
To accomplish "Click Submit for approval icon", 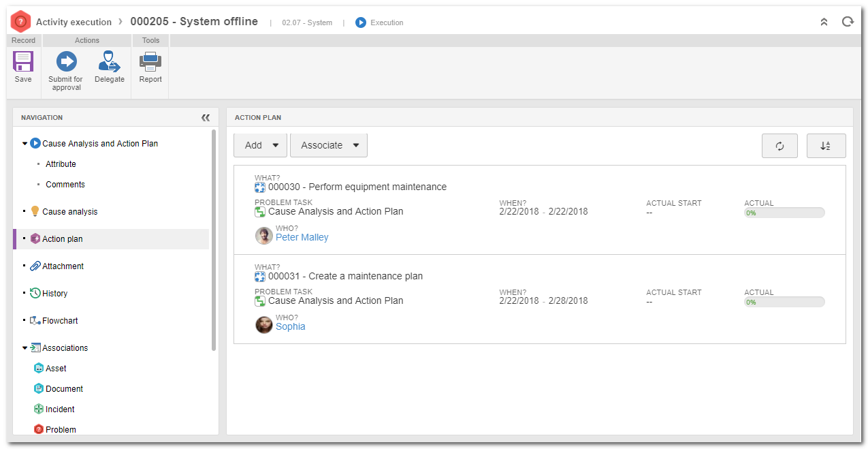I will [x=66, y=62].
